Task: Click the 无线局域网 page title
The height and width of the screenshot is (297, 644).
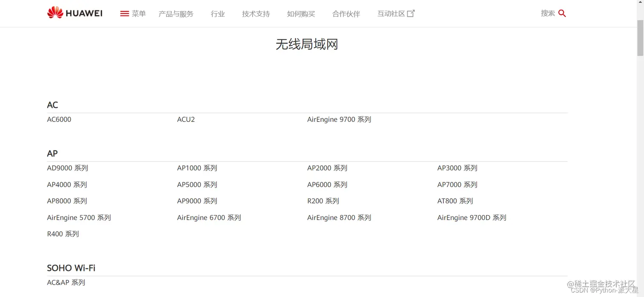Action: coord(307,44)
